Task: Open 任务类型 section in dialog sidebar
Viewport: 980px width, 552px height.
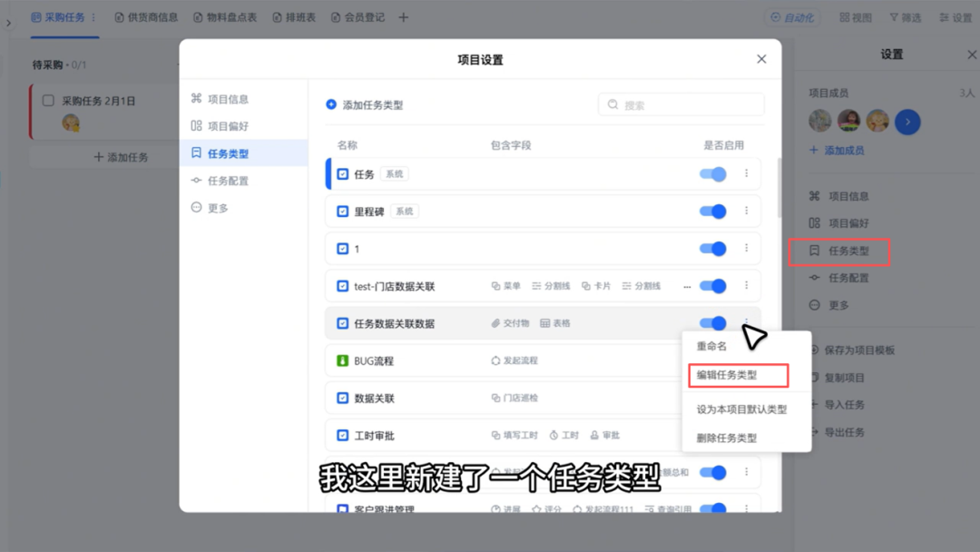Action: coord(244,153)
